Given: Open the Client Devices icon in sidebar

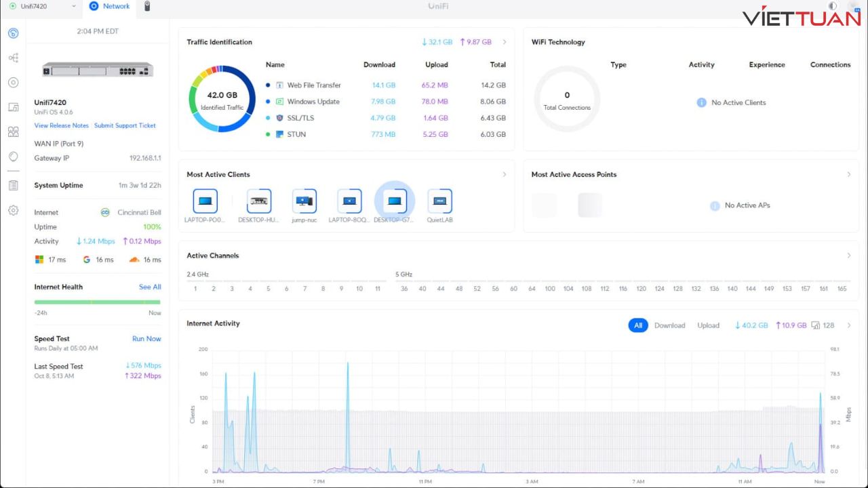Looking at the screenshot, I should click(13, 107).
